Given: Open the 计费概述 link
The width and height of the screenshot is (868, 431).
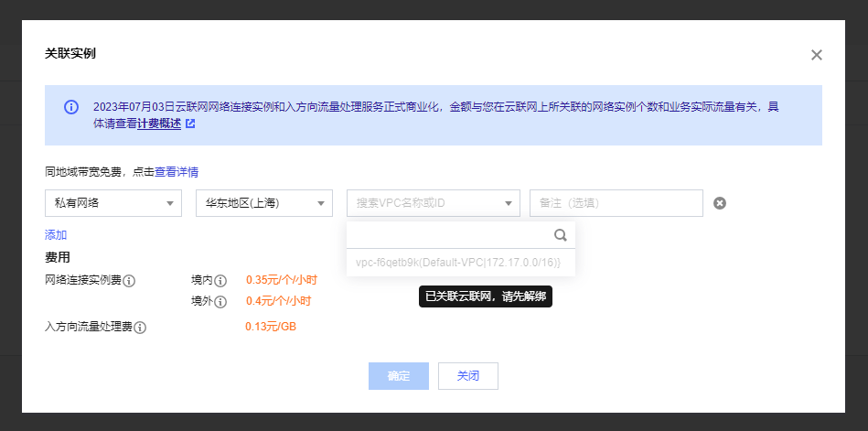Looking at the screenshot, I should pyautogui.click(x=159, y=123).
